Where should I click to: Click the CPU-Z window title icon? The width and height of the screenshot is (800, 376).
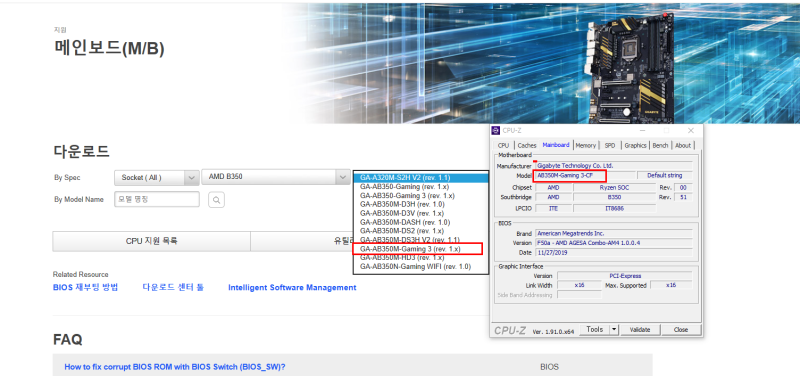coord(496,131)
